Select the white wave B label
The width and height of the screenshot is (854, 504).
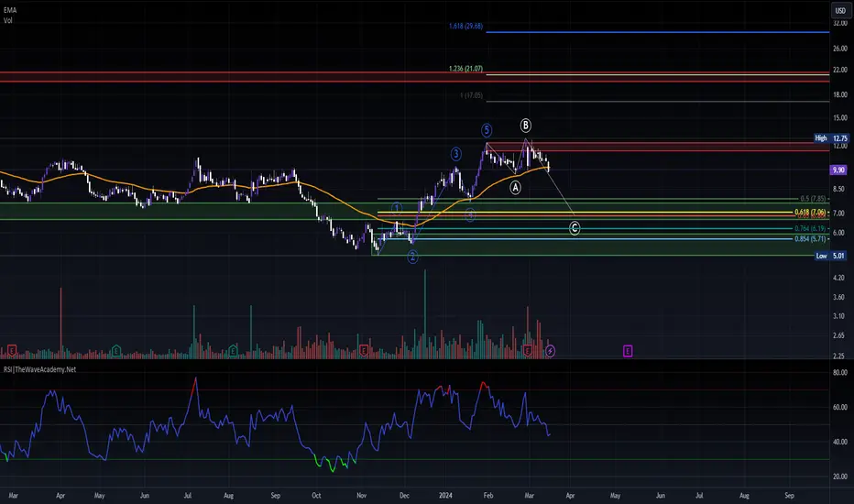(526, 126)
